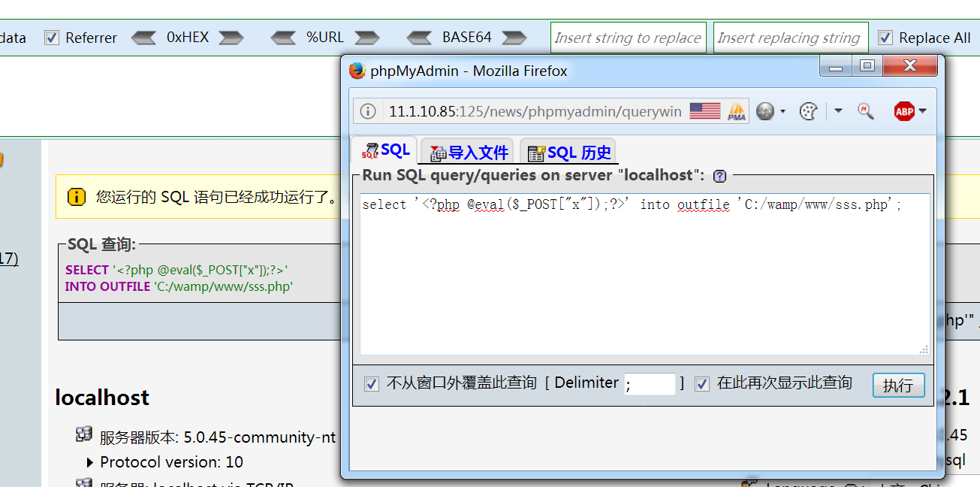Click the red ABP Adblock Plus icon
This screenshot has width=980, height=487.
[x=904, y=111]
